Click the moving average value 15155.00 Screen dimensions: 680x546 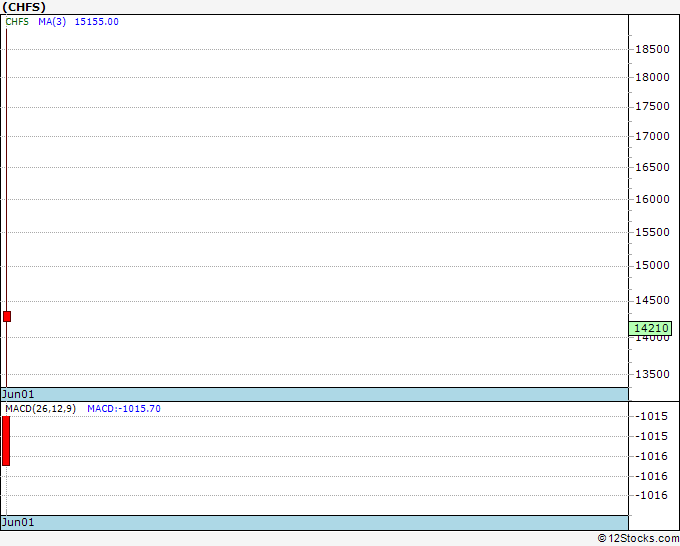click(97, 22)
